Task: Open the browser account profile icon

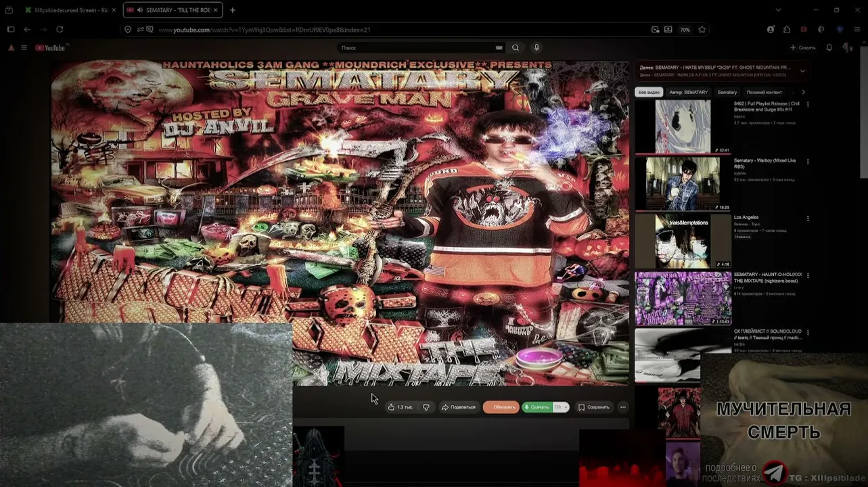Action: pos(771,30)
